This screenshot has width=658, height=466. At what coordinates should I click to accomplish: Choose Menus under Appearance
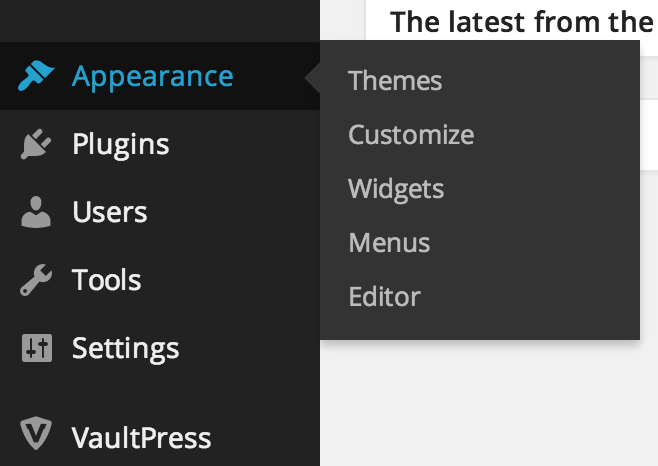(389, 243)
